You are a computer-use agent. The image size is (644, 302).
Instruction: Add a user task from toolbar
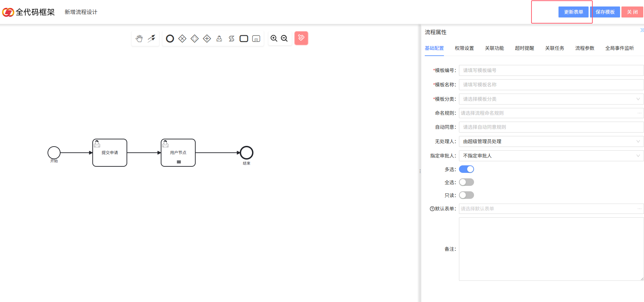coord(219,39)
